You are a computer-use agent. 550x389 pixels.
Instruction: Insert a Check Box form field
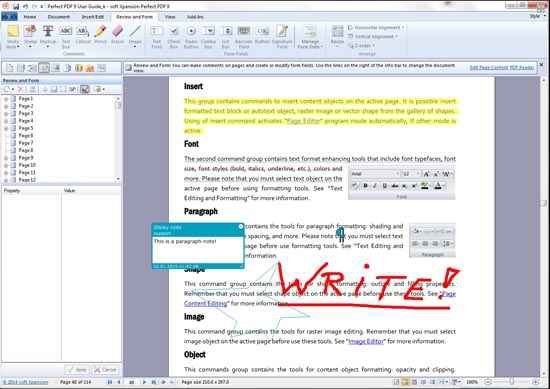click(x=174, y=36)
